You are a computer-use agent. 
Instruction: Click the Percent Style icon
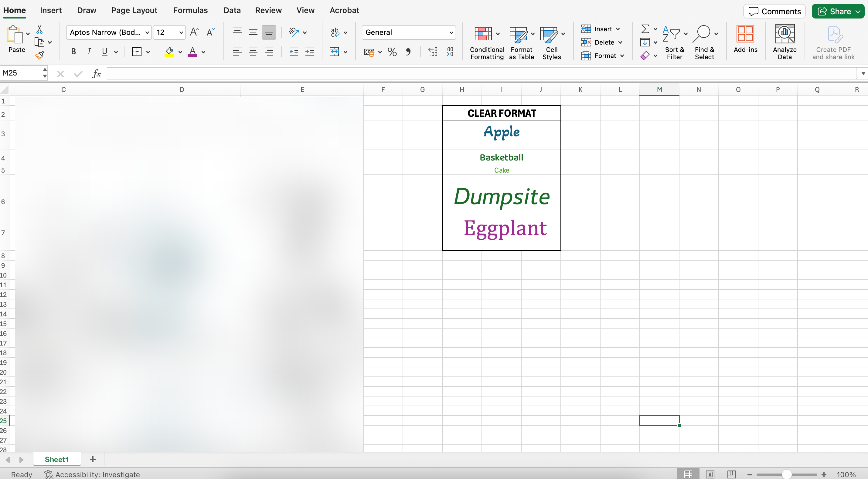(x=392, y=52)
